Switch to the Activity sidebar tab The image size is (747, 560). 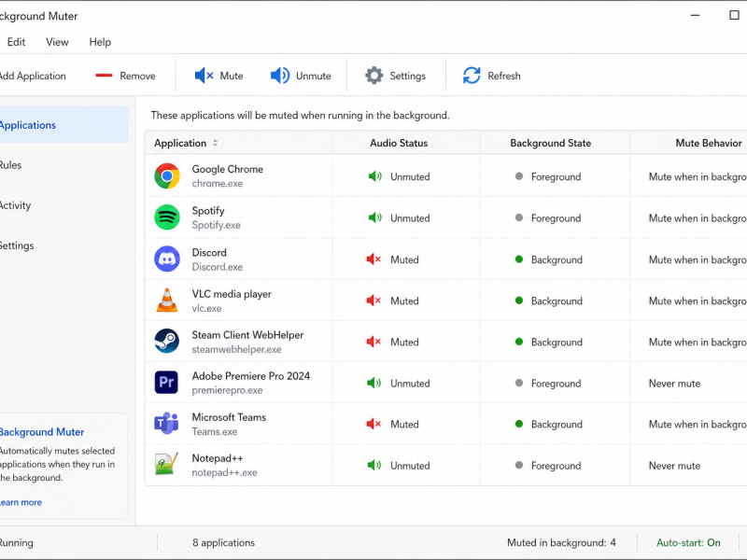click(x=63, y=205)
